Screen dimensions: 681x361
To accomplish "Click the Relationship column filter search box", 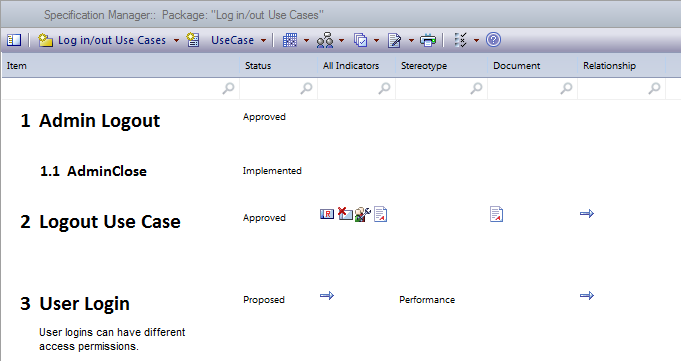I will 621,89.
